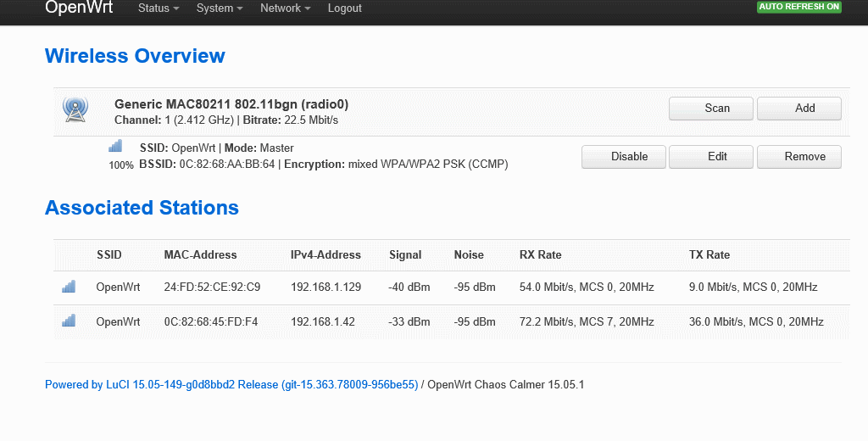Open the Status dropdown menu
This screenshot has width=868, height=441.
(x=159, y=8)
